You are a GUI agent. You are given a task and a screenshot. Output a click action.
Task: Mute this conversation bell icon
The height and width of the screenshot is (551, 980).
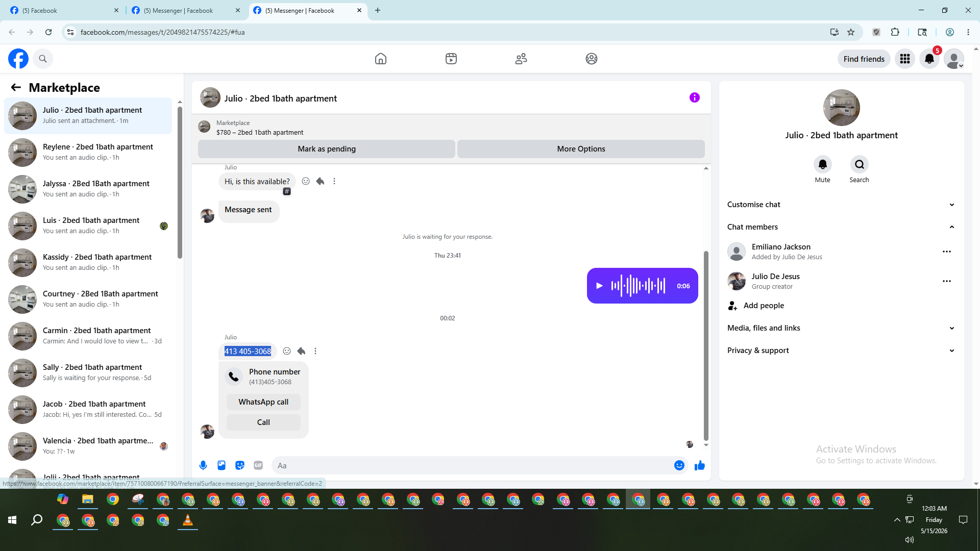(823, 164)
